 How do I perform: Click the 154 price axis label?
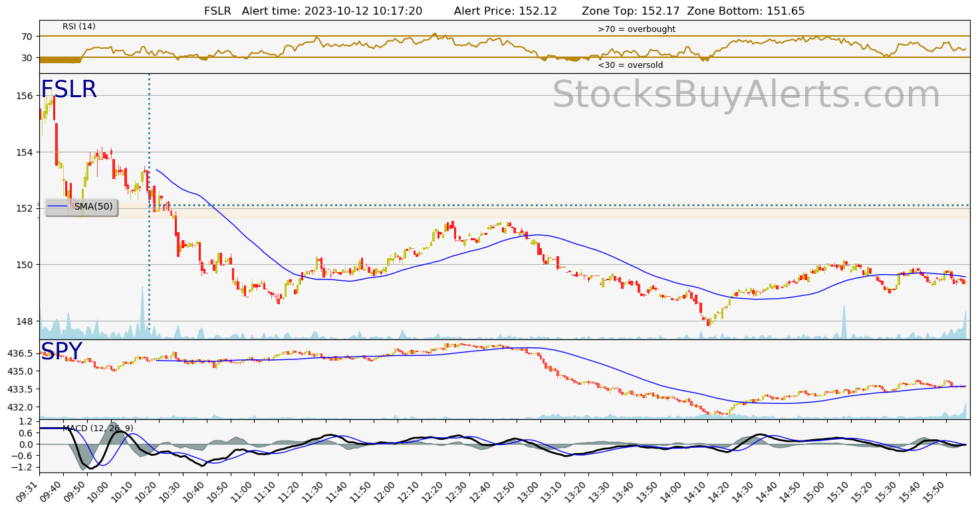tap(25, 152)
